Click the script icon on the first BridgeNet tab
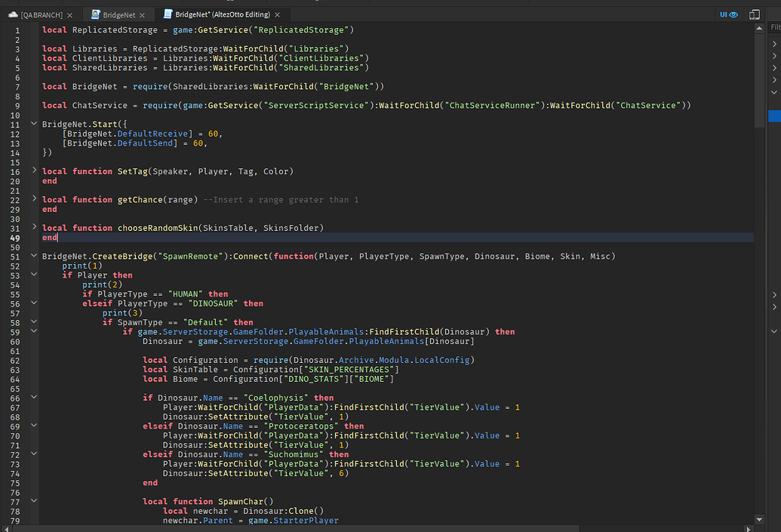The height and width of the screenshot is (532, 781). 95,15
